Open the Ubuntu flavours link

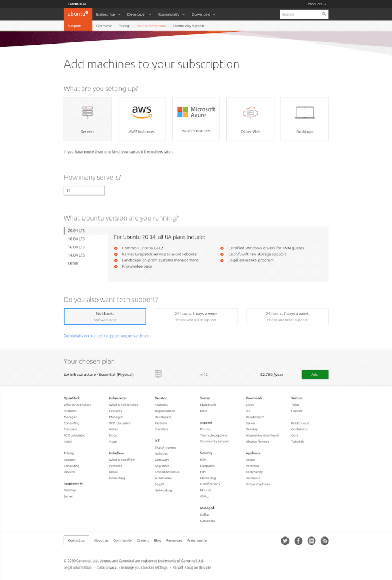click(258, 441)
